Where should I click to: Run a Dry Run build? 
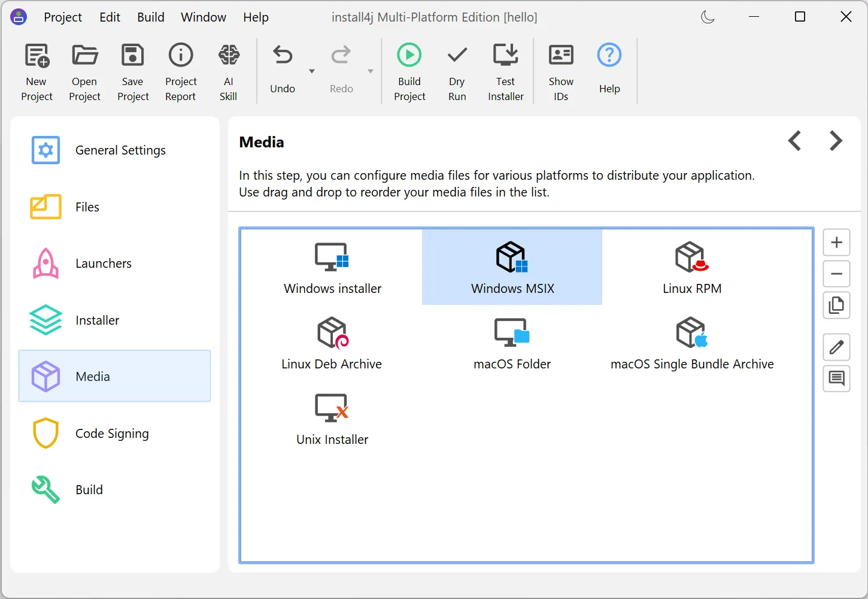coord(457,72)
